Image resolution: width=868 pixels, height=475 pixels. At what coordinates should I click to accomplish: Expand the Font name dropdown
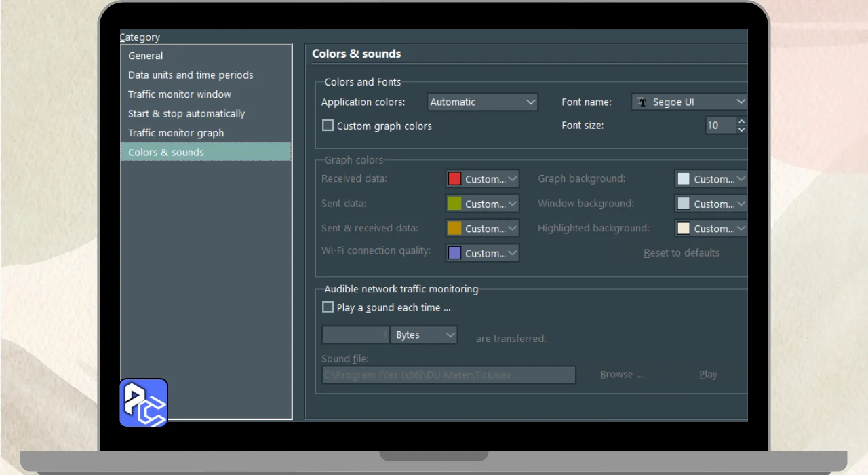point(689,102)
